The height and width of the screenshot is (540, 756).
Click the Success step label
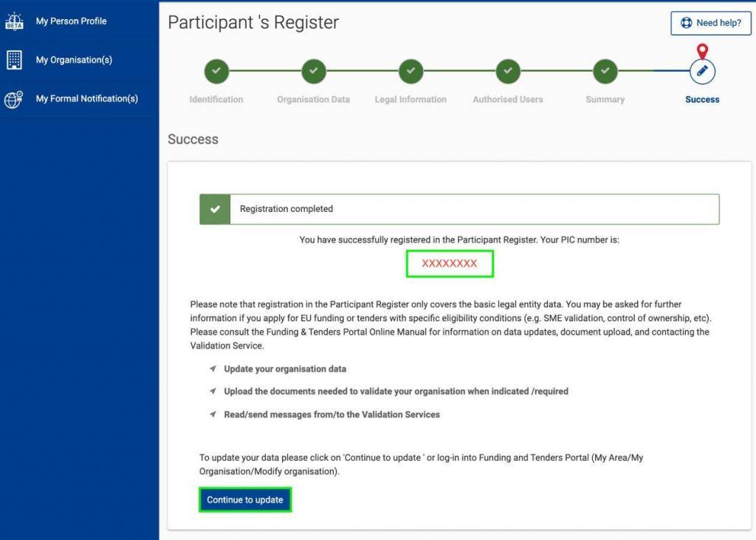(x=703, y=100)
